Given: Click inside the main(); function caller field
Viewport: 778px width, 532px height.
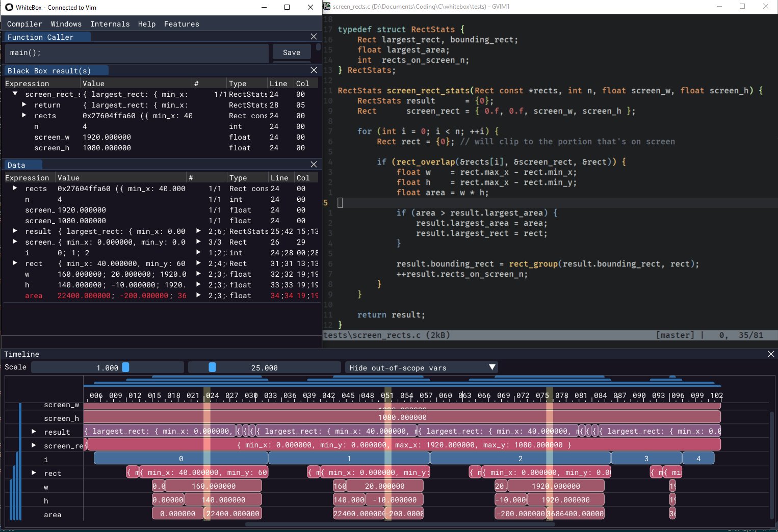Looking at the screenshot, I should 136,53.
